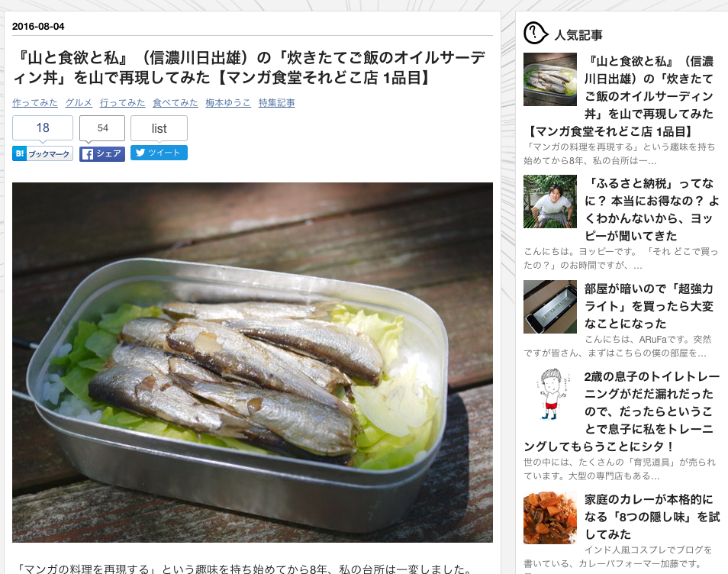
Task: Open the bookmark count bubble showing 18
Action: (43, 127)
